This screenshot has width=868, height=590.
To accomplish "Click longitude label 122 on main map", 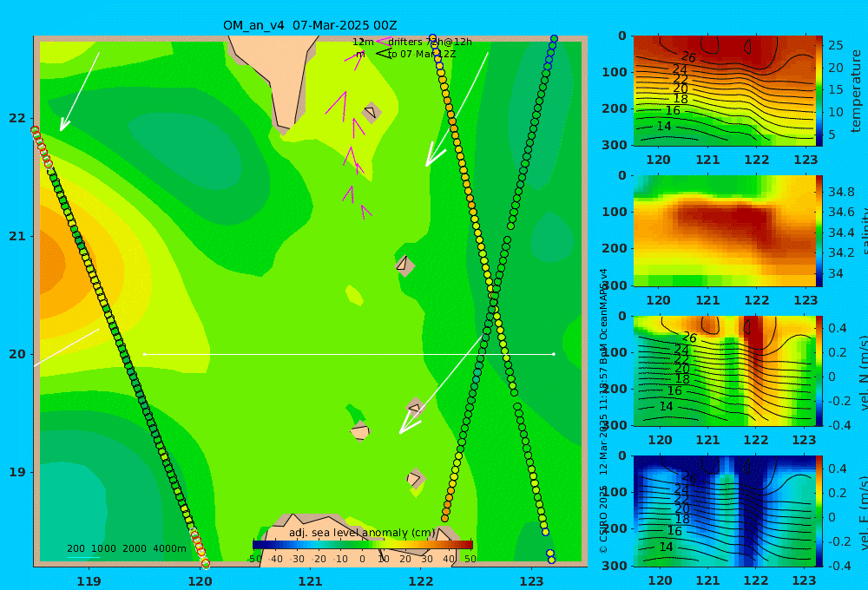I will (x=421, y=581).
